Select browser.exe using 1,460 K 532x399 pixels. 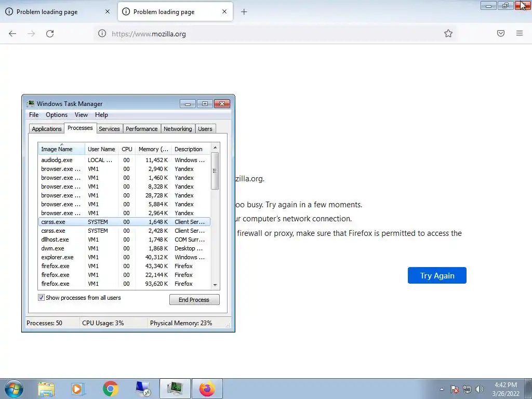[x=124, y=178]
